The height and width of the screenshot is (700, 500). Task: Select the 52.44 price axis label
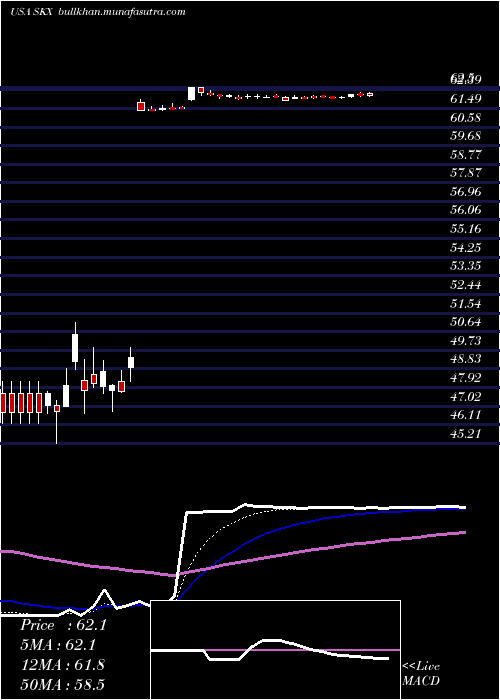tap(465, 285)
